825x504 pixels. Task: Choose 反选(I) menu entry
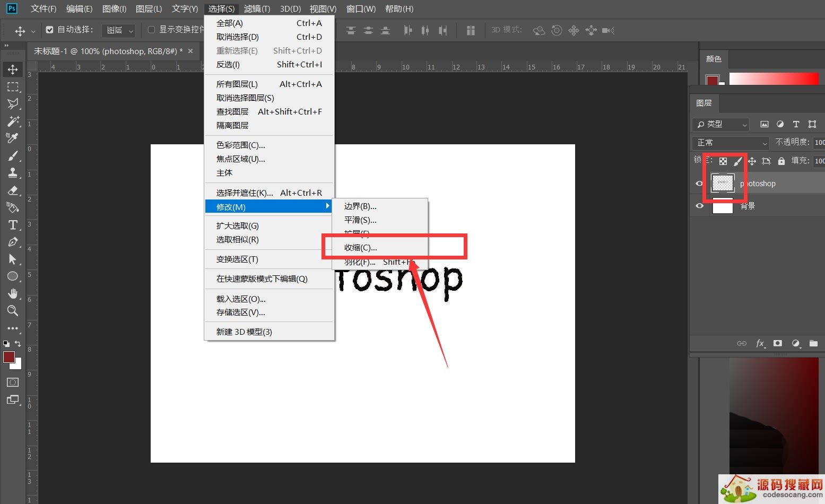tap(270, 64)
